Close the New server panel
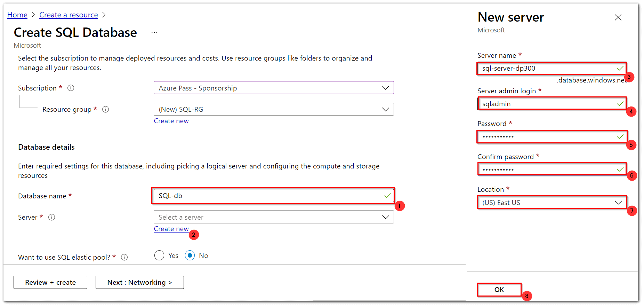Screen dimensions: 644x307 [x=618, y=17]
